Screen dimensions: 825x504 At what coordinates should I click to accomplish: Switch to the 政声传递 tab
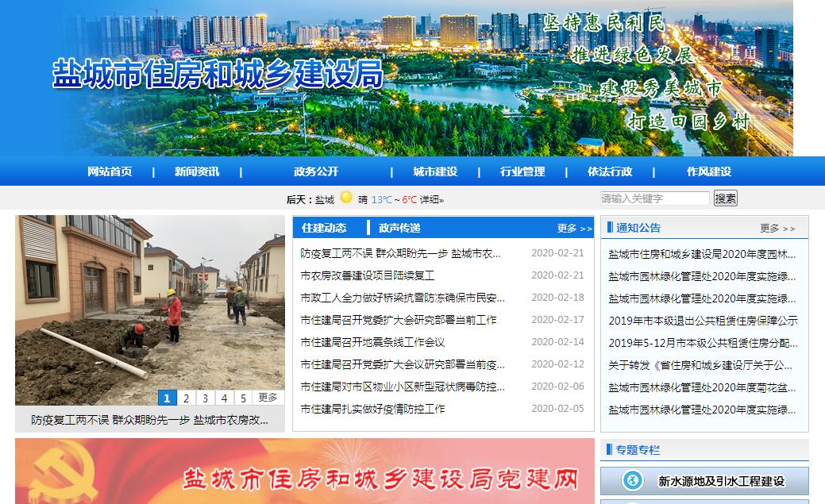pyautogui.click(x=399, y=228)
